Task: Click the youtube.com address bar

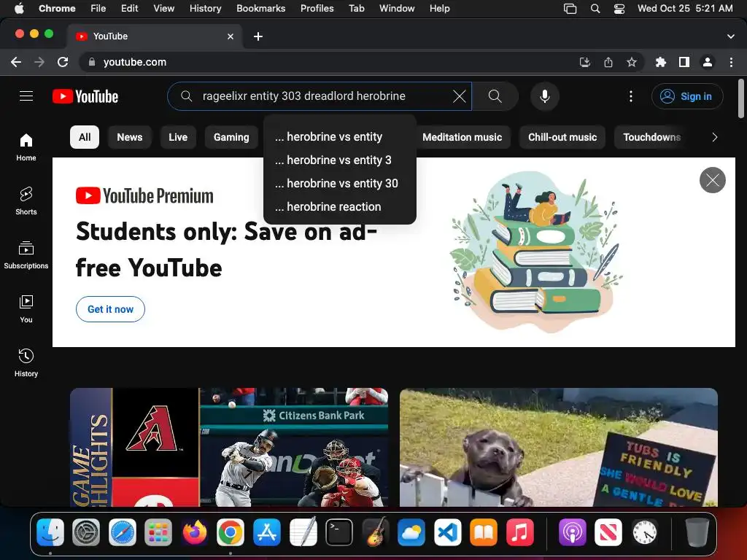Action: tap(329, 62)
